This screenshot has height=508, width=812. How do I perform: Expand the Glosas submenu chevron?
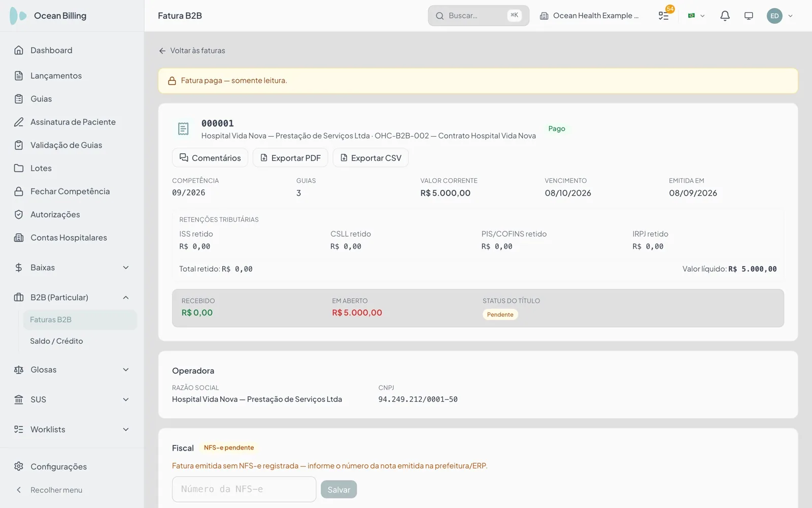coord(126,370)
